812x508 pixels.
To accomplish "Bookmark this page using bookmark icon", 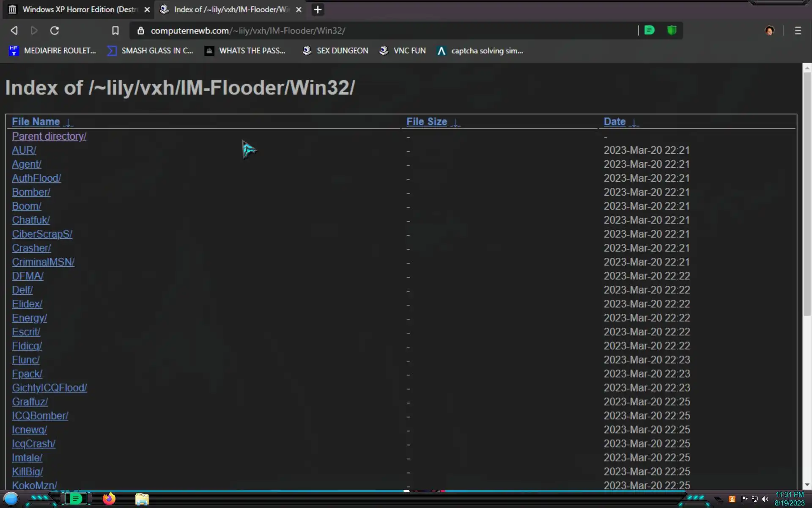I will point(115,30).
